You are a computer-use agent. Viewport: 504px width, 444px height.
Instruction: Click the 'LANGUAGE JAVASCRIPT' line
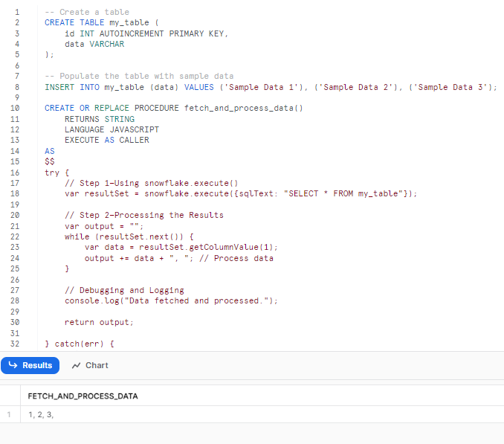coord(112,129)
